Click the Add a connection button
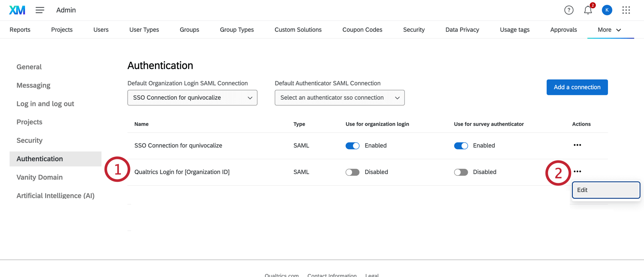Image resolution: width=644 pixels, height=277 pixels. click(x=577, y=87)
